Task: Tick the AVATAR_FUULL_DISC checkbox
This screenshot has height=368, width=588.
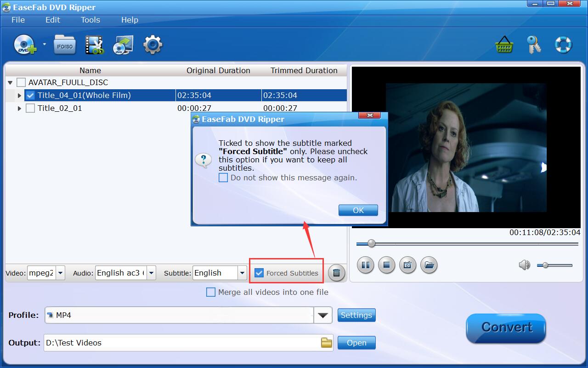Action: (x=21, y=83)
